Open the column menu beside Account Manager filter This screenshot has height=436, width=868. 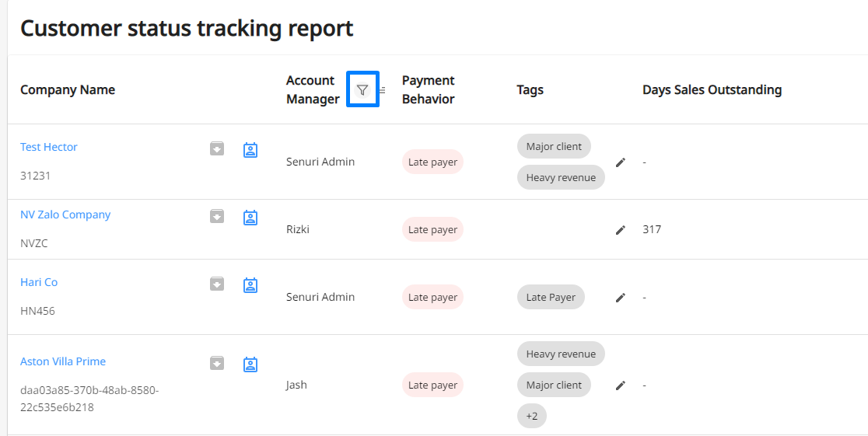coord(383,89)
